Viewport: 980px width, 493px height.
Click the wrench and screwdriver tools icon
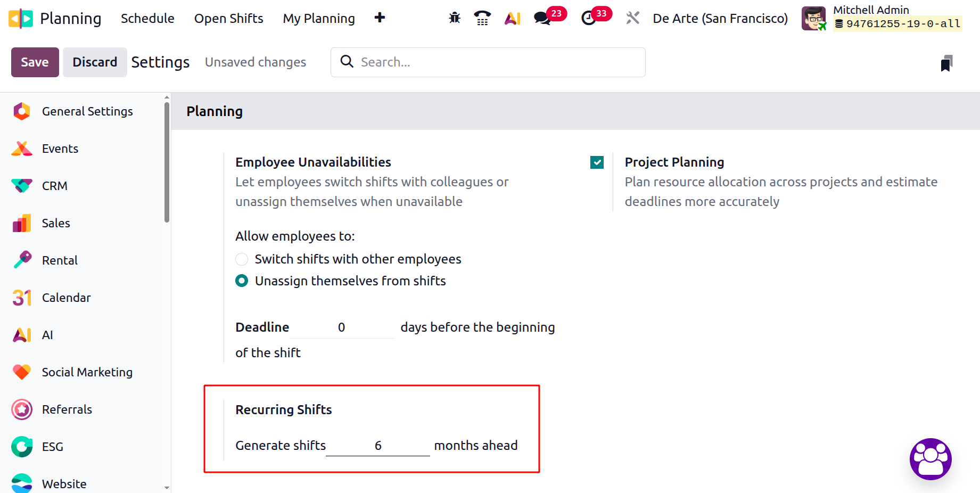(x=632, y=18)
